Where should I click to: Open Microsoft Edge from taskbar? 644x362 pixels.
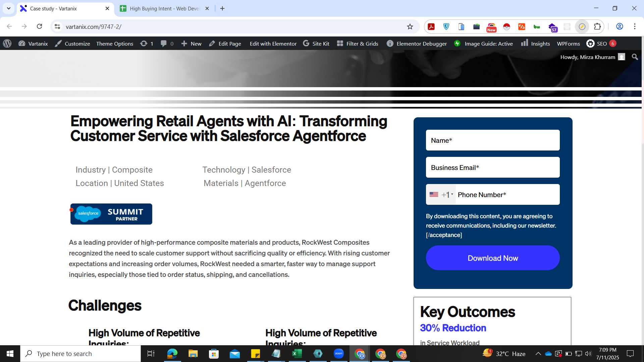[172, 354]
